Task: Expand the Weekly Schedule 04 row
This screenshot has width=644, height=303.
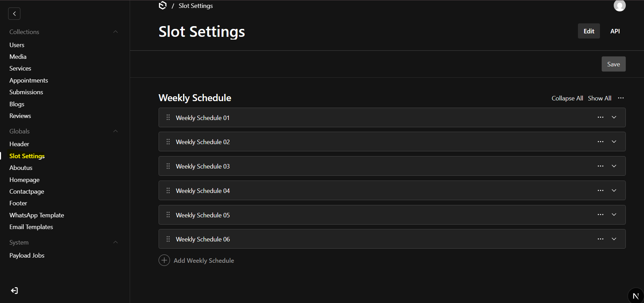Action: (614, 191)
